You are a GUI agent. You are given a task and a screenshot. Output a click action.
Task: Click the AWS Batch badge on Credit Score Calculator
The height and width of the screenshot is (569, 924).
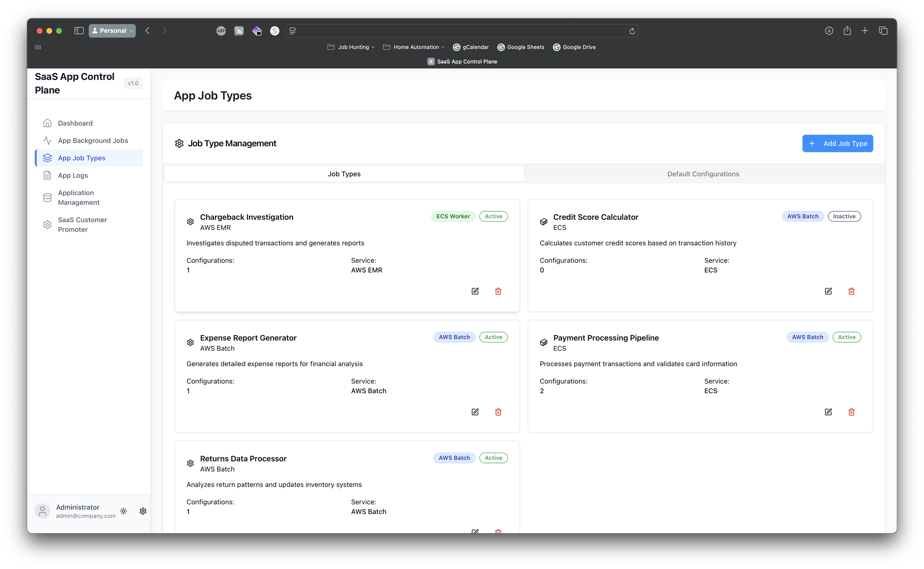click(x=803, y=217)
